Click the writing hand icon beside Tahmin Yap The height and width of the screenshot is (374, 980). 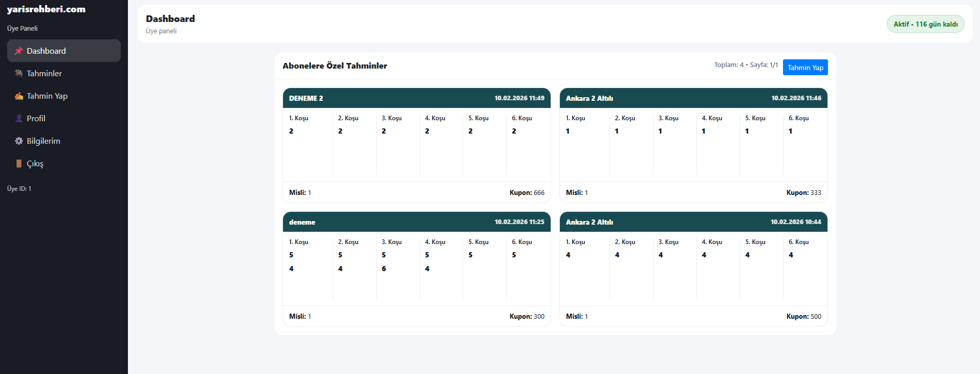[19, 96]
